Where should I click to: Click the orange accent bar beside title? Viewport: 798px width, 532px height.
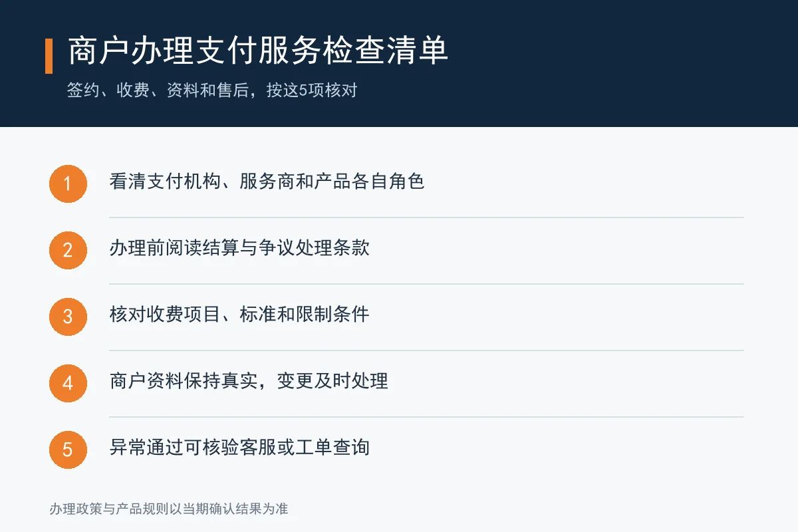click(x=49, y=56)
